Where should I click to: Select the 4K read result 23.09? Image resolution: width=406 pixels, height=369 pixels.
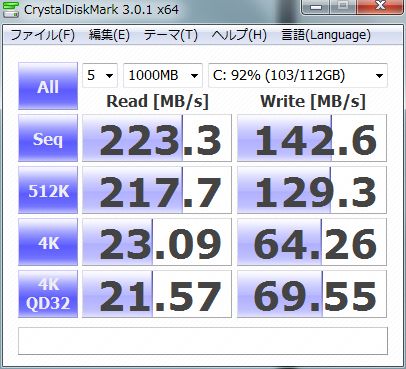tap(157, 242)
